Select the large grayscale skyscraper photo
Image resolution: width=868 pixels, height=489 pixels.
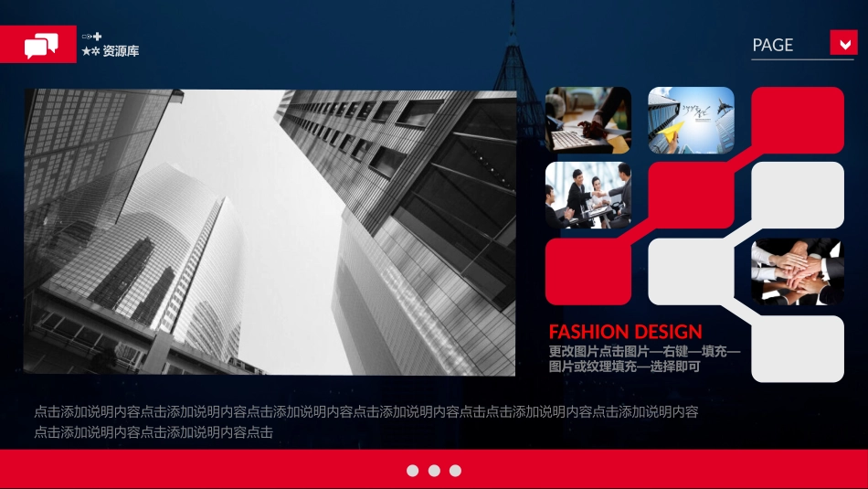[x=270, y=232]
